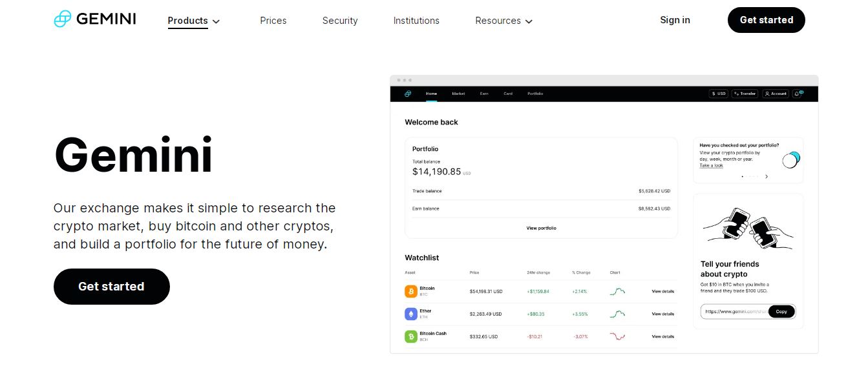Click the Bitcoin Cash red chart sparkline
This screenshot has height=366, width=868.
[x=617, y=336]
